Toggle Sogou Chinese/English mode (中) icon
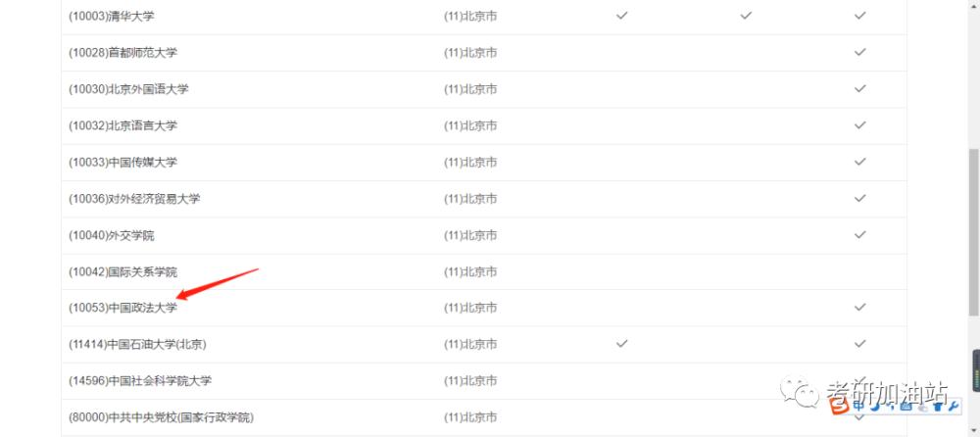This screenshot has height=437, width=980. [x=858, y=407]
